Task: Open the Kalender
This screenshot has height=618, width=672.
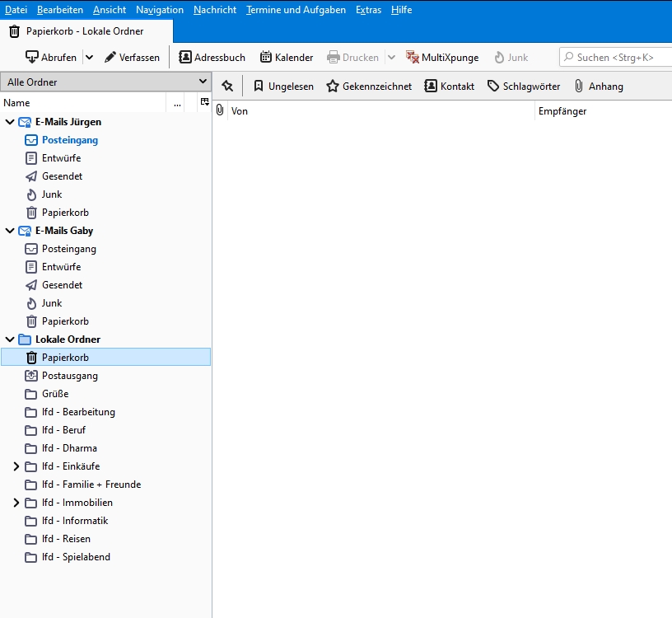Action: [x=287, y=57]
